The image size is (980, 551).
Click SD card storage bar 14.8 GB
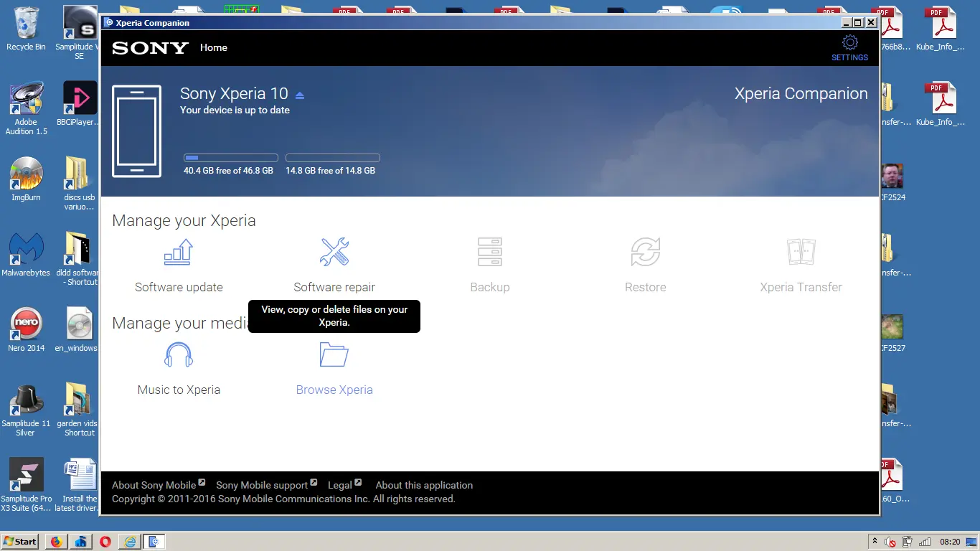[333, 158]
